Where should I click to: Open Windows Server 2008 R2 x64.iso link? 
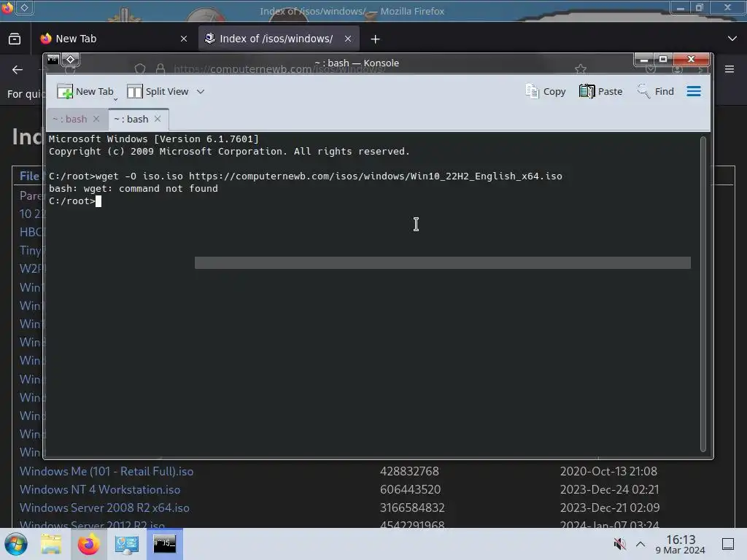tap(104, 508)
